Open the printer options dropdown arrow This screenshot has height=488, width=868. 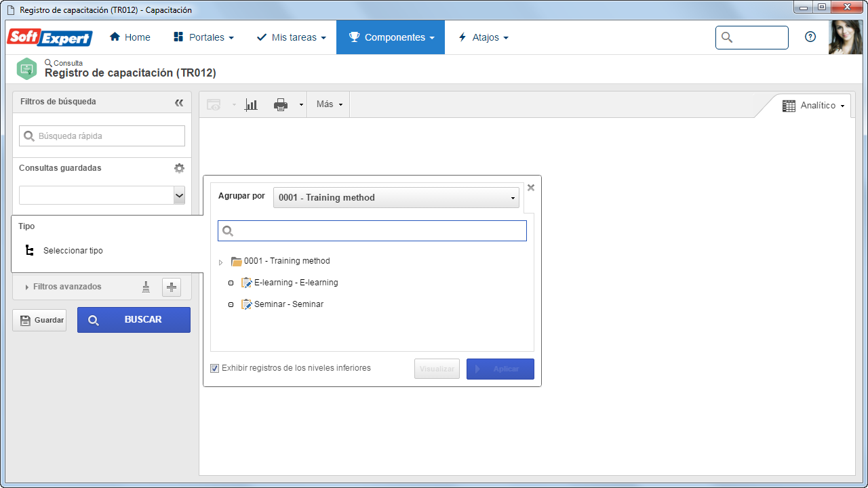pos(300,105)
